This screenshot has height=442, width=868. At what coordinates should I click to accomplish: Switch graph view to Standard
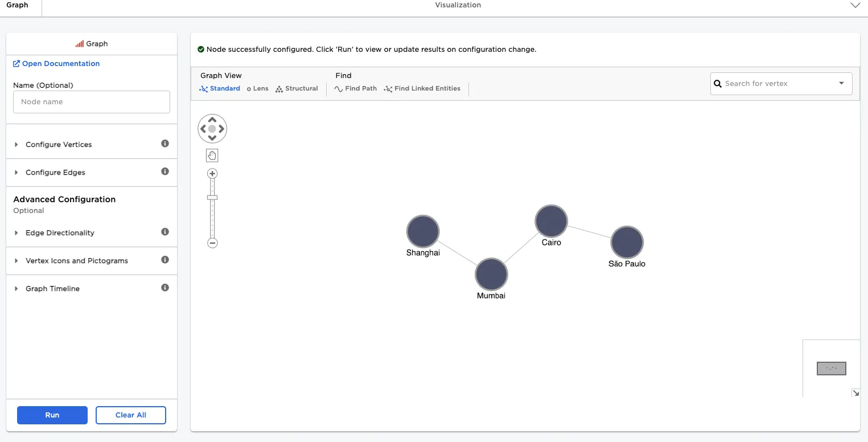pos(220,89)
